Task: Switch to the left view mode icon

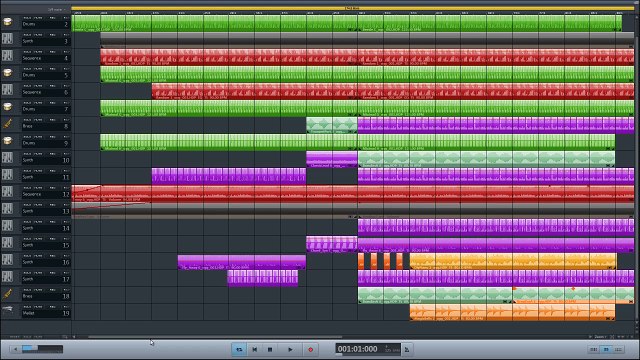Action: pyautogui.click(x=594, y=349)
